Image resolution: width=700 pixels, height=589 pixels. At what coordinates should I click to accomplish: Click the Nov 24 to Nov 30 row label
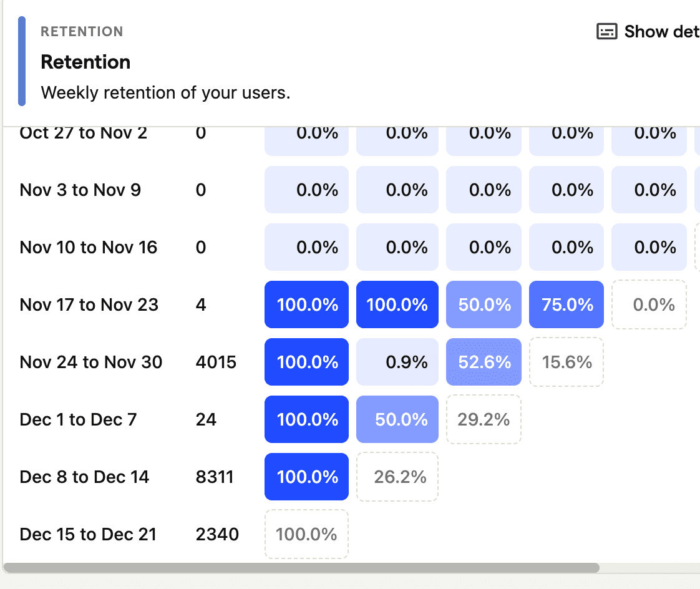coord(91,362)
